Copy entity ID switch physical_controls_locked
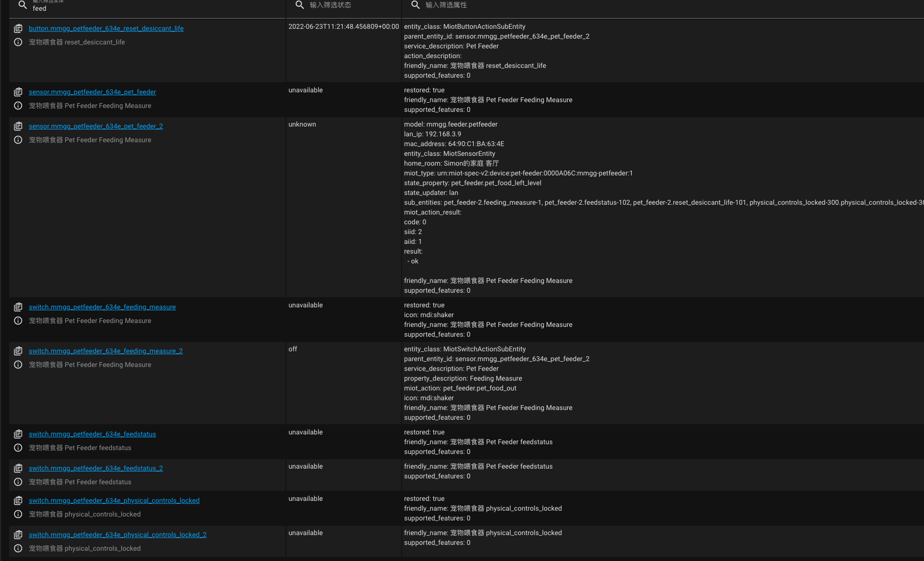Image resolution: width=924 pixels, height=561 pixels. click(x=18, y=500)
